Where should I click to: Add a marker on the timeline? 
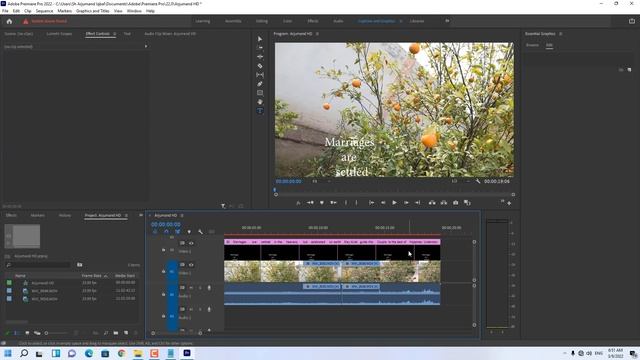[x=189, y=231]
